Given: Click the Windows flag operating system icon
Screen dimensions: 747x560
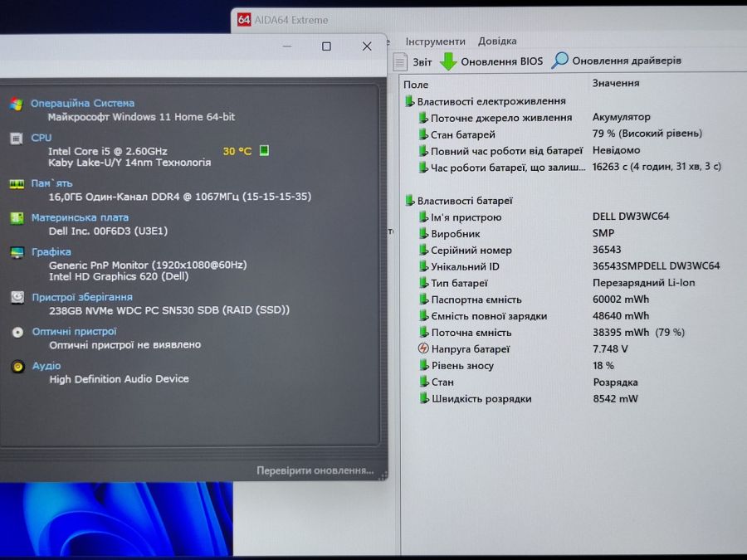Looking at the screenshot, I should (17, 105).
